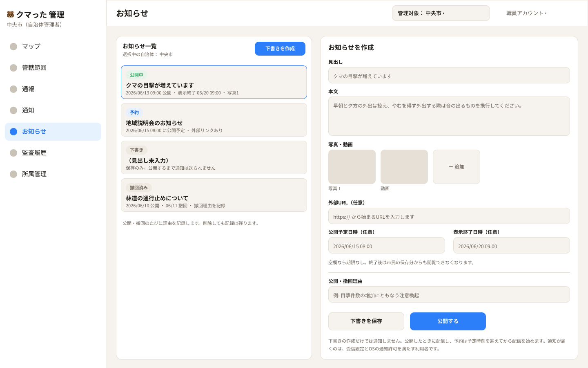The image size is (588, 368).
Task: Click the 下書き status badge
Action: (x=136, y=150)
